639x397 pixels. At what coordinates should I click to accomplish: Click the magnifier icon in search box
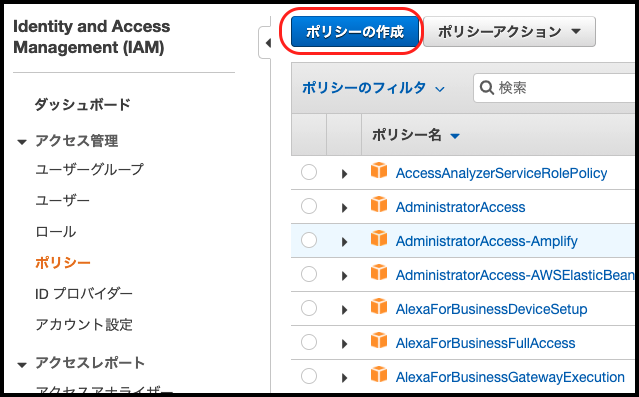(x=487, y=88)
